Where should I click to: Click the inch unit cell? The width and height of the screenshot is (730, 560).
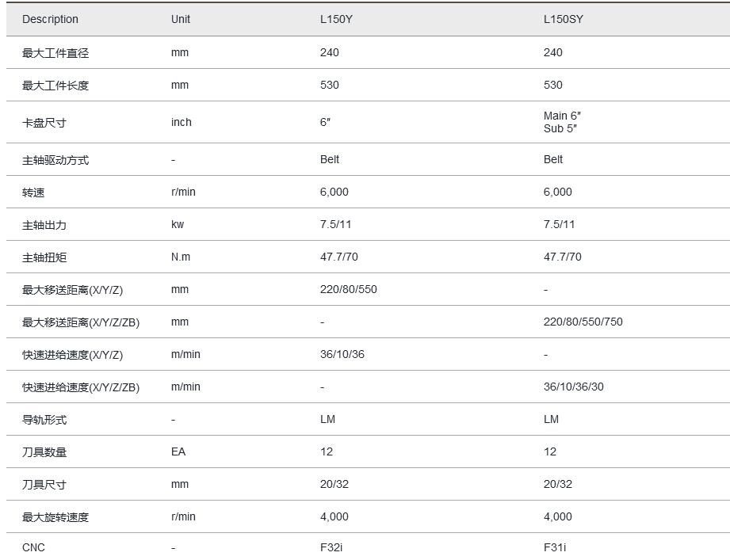pos(182,122)
